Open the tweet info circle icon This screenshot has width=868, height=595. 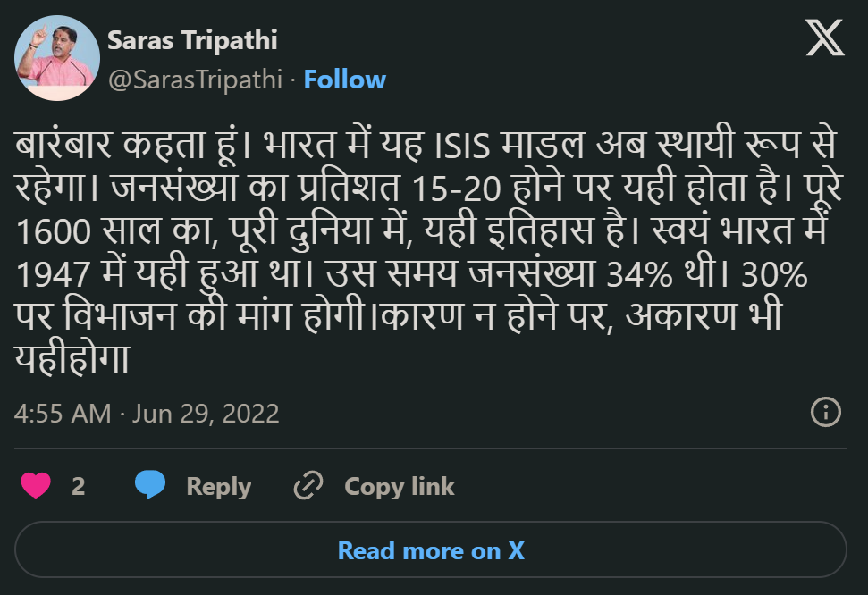point(824,412)
